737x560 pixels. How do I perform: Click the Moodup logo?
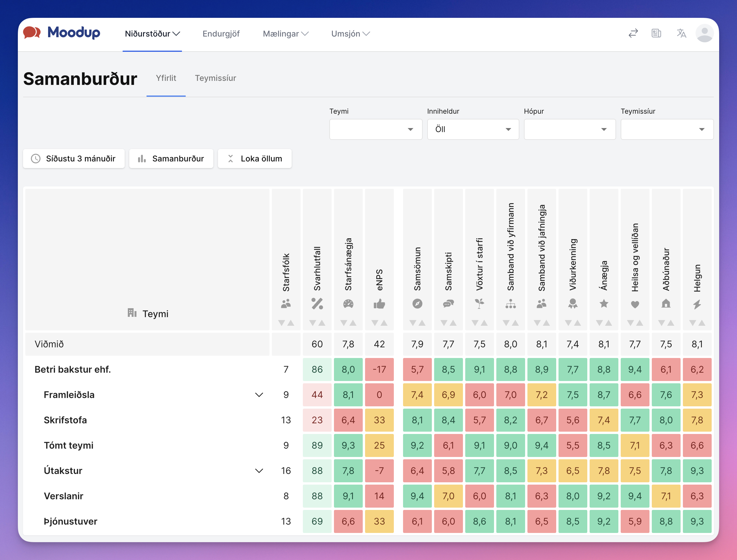pyautogui.click(x=62, y=33)
